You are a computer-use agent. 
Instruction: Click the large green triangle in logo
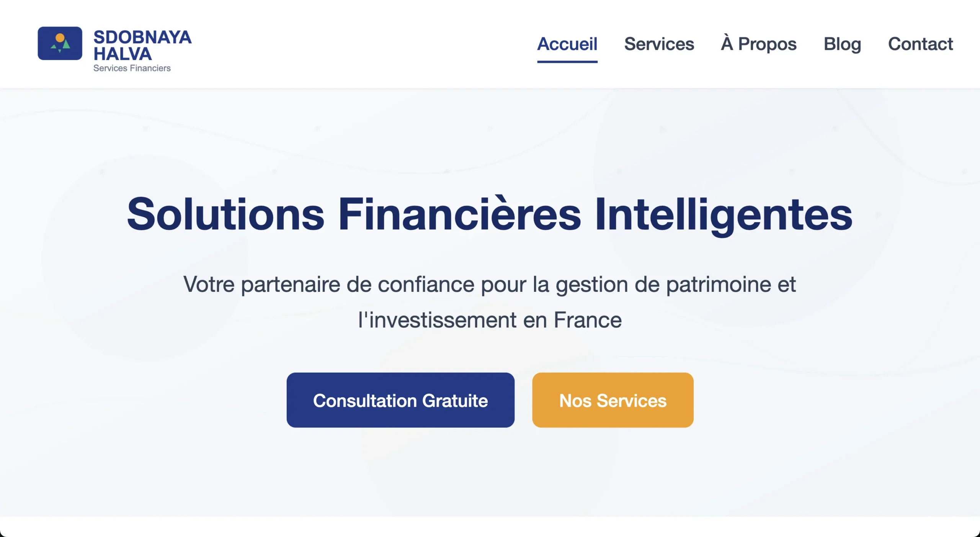tap(66, 44)
